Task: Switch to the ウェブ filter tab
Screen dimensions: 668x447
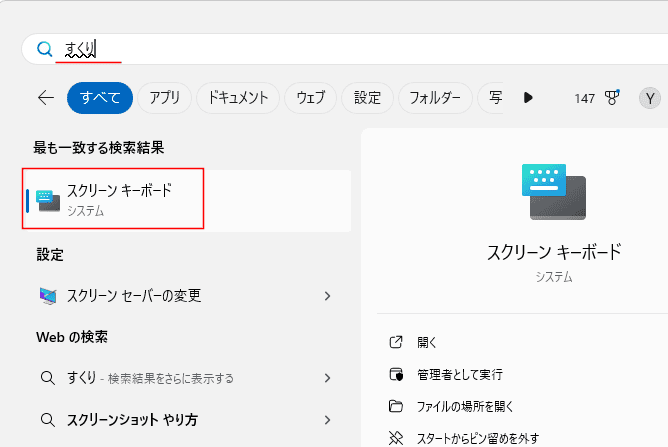Action: click(x=311, y=98)
